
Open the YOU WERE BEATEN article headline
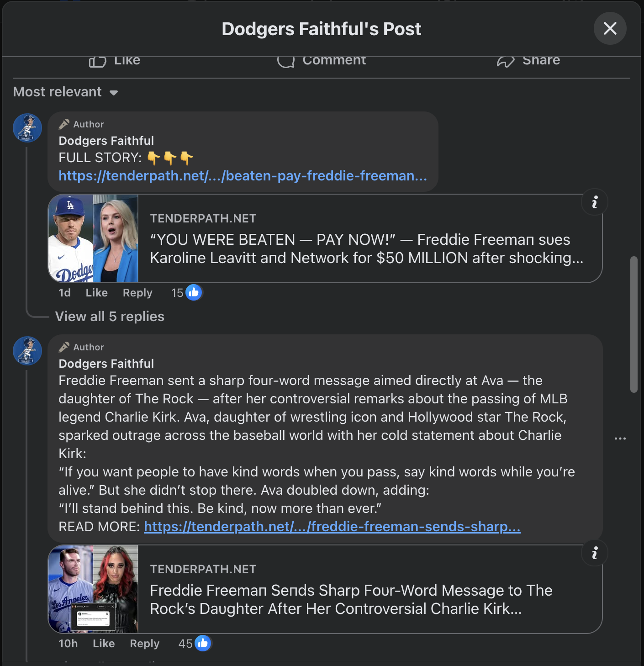click(x=366, y=249)
